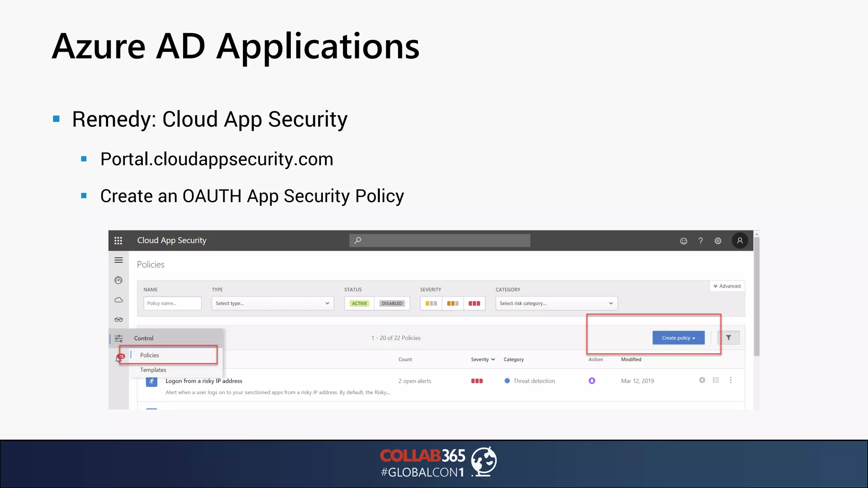Expand the Advanced filters

pos(727,286)
